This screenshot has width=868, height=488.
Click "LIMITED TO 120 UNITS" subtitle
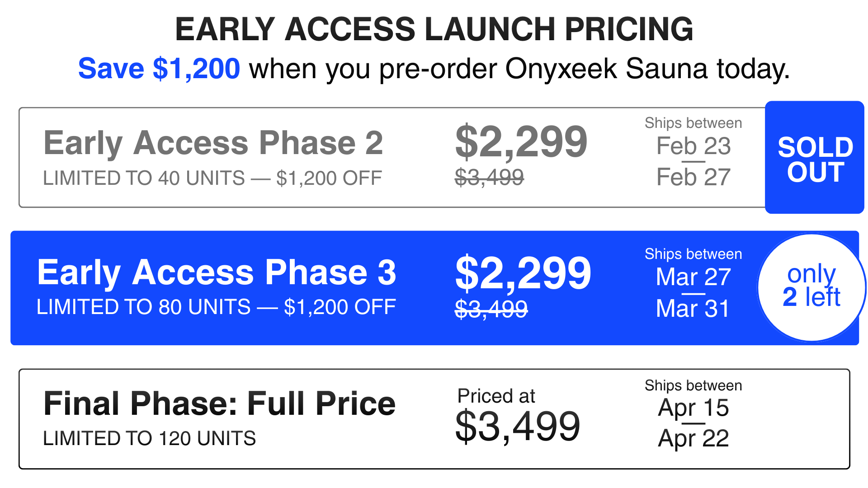(149, 438)
